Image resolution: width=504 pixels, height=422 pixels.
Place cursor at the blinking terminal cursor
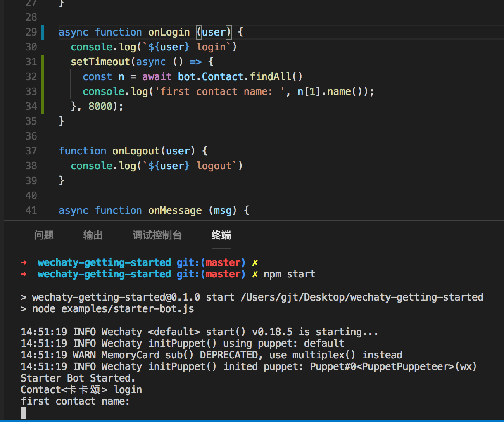click(24, 413)
